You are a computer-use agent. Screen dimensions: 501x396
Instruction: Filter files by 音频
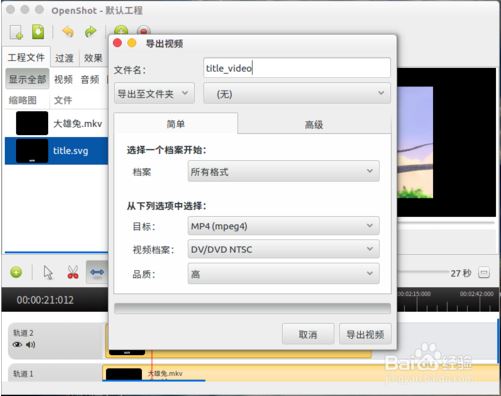90,79
